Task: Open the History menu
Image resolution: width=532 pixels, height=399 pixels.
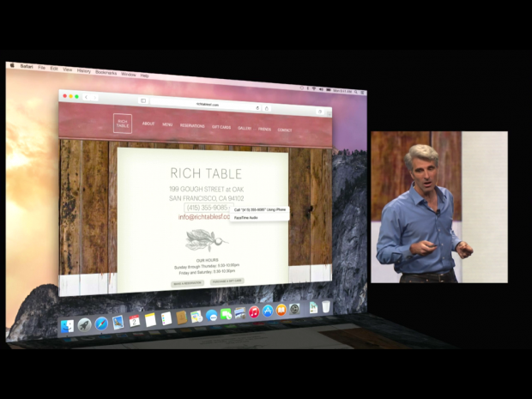Action: point(84,71)
